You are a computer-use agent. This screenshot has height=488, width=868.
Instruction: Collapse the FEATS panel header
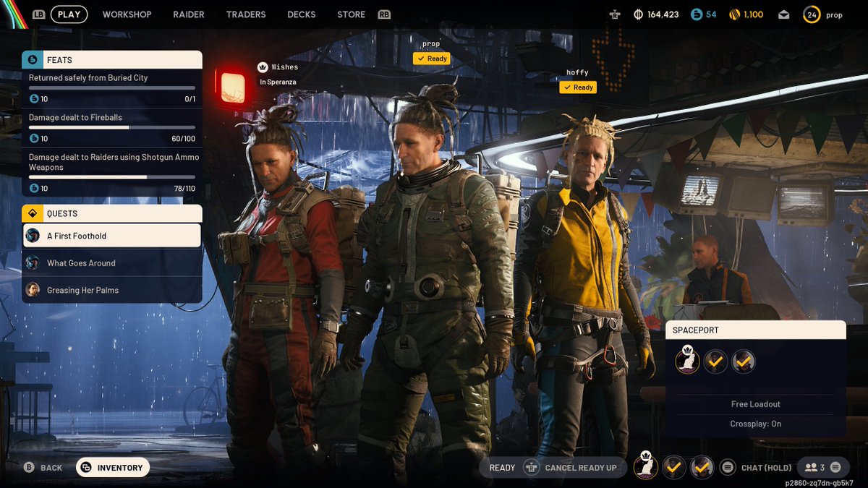[x=112, y=60]
